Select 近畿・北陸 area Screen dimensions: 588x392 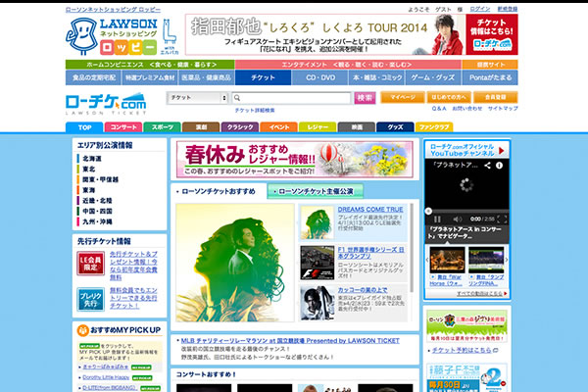click(97, 201)
